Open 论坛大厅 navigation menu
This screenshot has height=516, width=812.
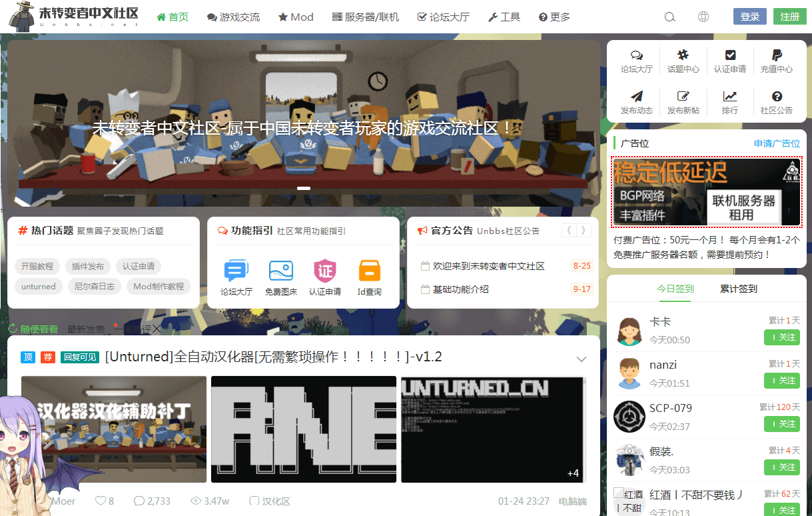tap(443, 17)
